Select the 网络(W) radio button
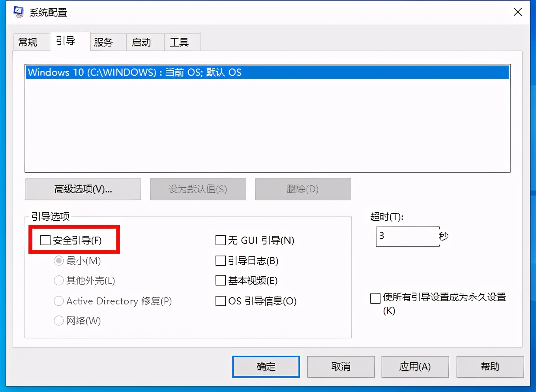536x392 pixels. (58, 321)
